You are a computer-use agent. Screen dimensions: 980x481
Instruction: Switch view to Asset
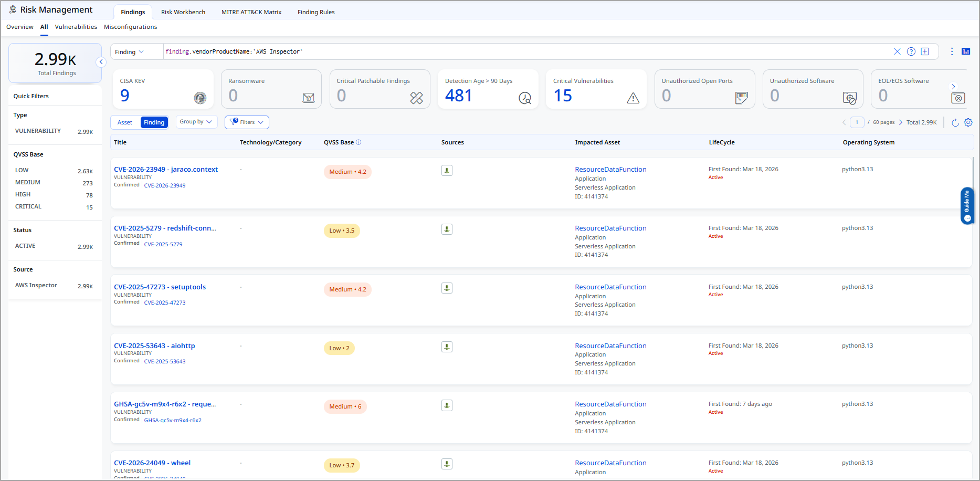(x=125, y=122)
